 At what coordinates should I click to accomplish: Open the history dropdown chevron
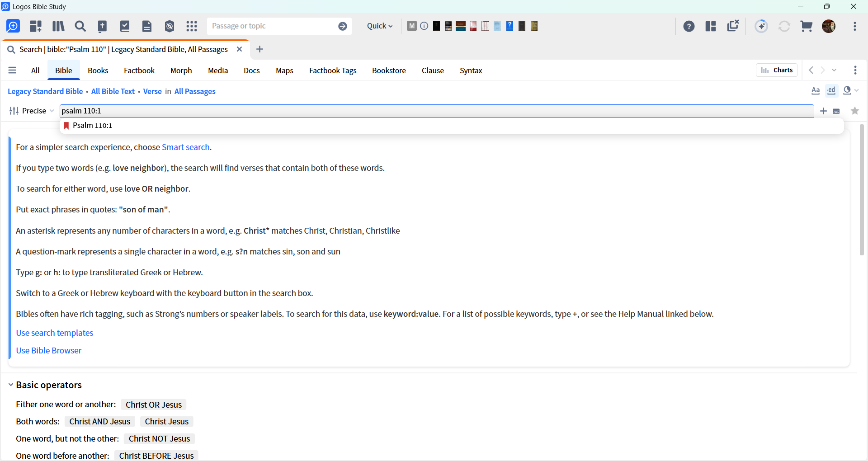[834, 70]
